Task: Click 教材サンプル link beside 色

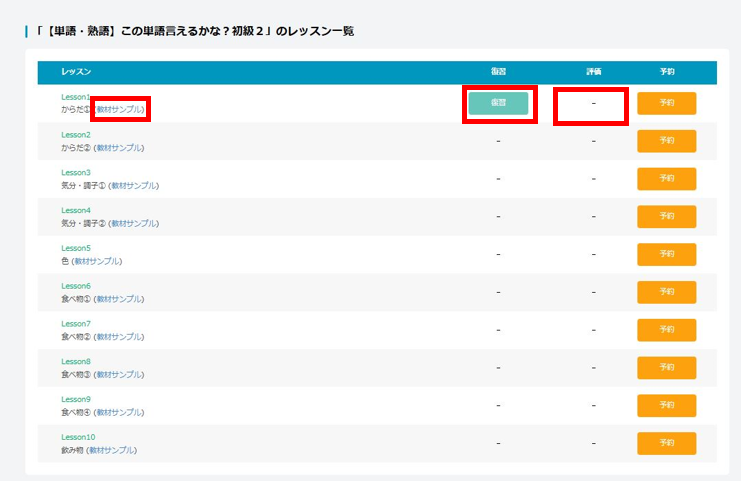Action: coord(97,261)
